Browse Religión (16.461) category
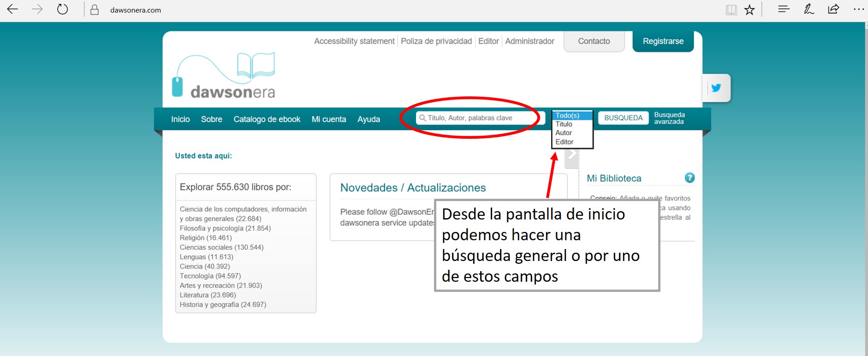 click(x=206, y=238)
